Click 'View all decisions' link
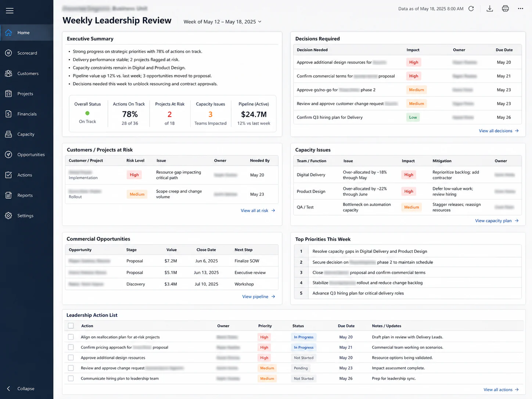The image size is (532, 399). click(x=499, y=131)
